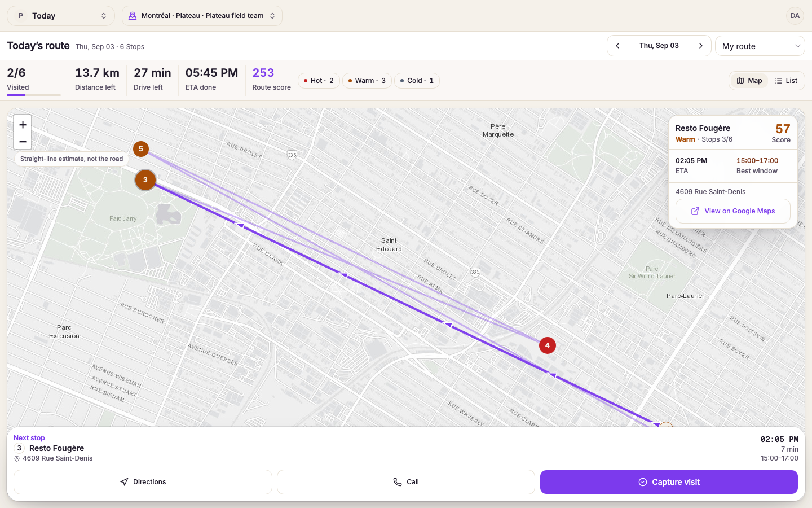Go to previous day arrow
Viewport: 812px width, 508px height.
pos(617,46)
